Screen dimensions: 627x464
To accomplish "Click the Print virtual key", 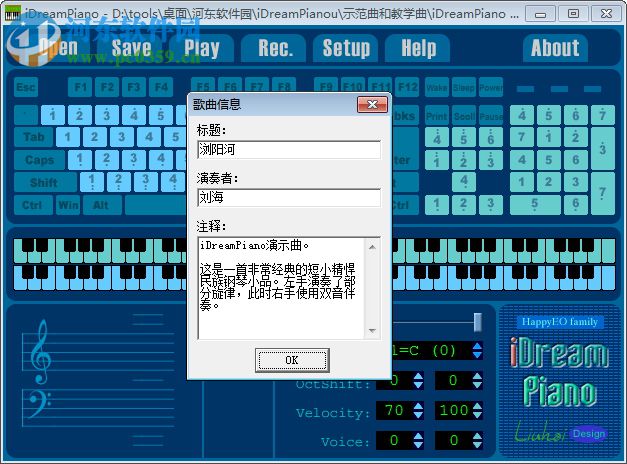I will [x=437, y=116].
